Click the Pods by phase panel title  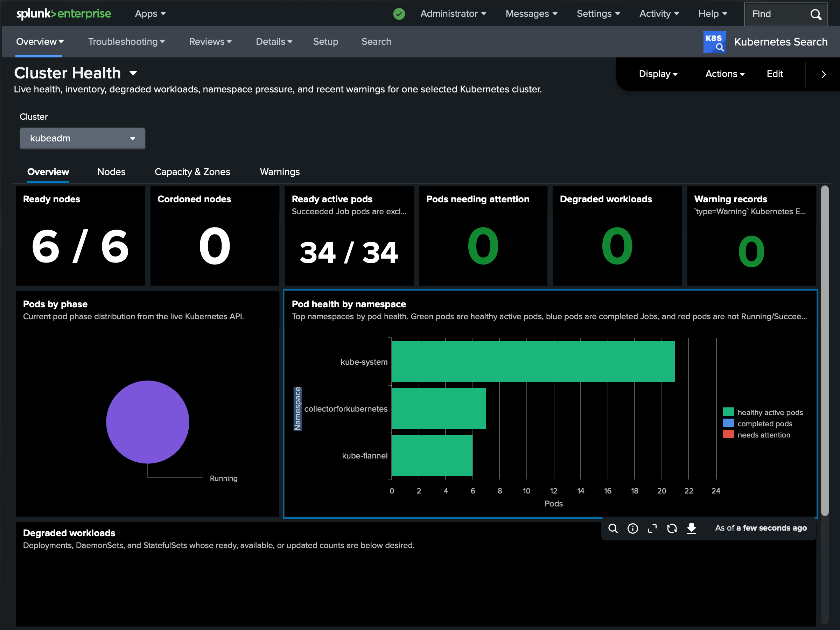55,304
